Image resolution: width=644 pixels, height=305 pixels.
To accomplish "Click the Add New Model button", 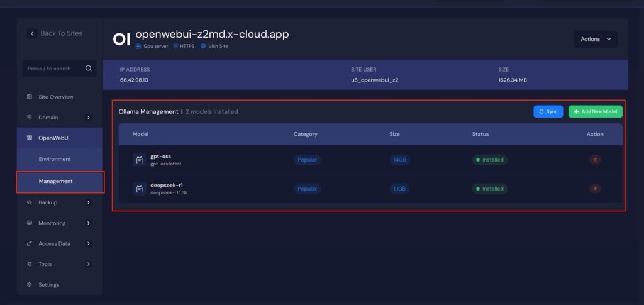I will coord(595,111).
